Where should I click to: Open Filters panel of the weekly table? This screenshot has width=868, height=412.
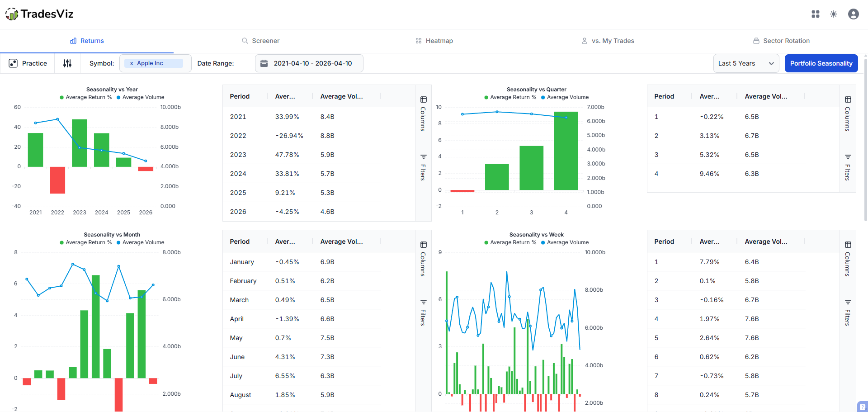pos(848,312)
